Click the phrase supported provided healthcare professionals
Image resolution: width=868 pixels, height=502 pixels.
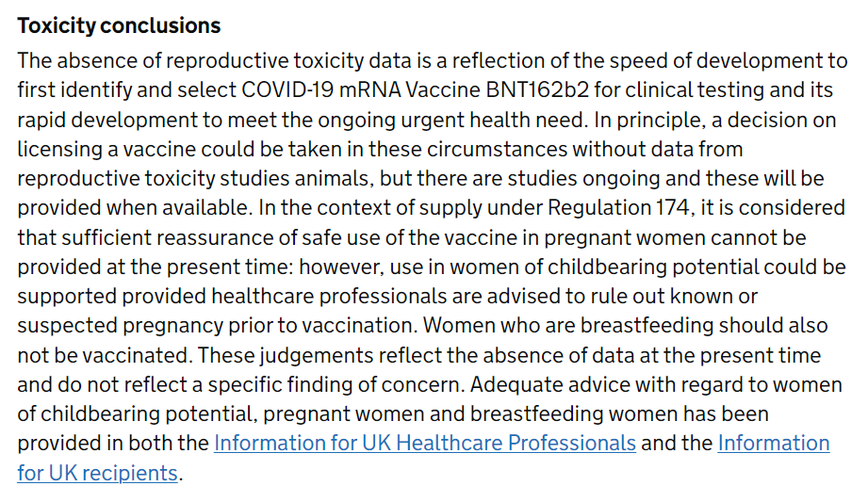(232, 297)
